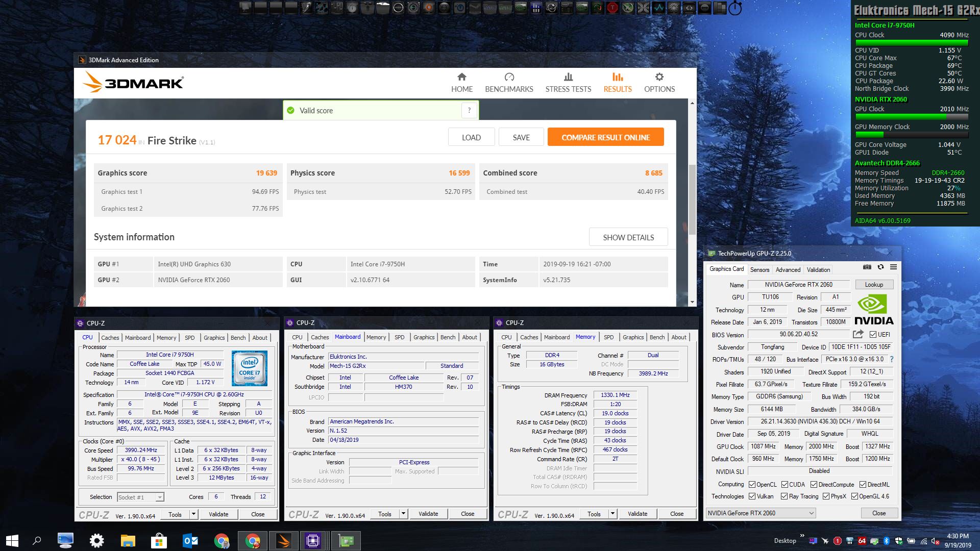Click the Bluetooth tray icon

[887, 541]
